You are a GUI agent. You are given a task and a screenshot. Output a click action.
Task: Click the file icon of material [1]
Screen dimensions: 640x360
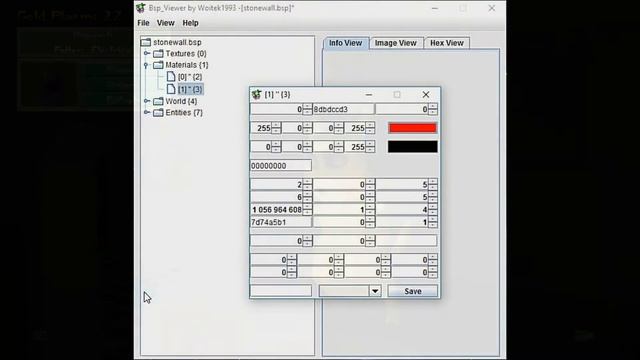pos(171,89)
